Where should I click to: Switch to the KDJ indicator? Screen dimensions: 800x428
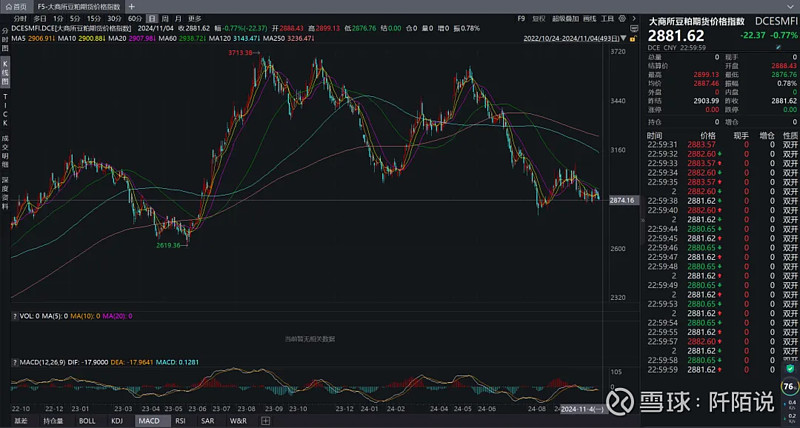pyautogui.click(x=117, y=421)
